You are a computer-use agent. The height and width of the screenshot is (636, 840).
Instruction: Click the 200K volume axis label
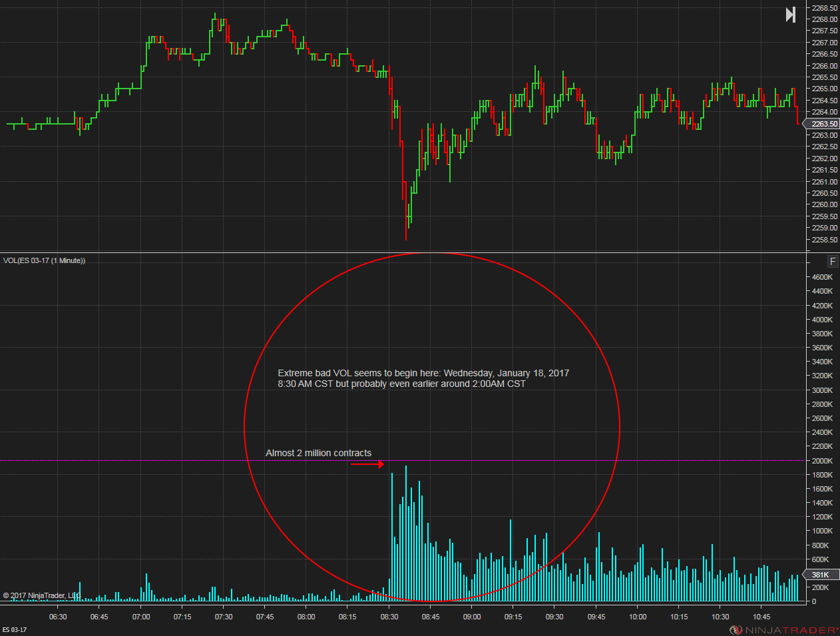pyautogui.click(x=820, y=587)
